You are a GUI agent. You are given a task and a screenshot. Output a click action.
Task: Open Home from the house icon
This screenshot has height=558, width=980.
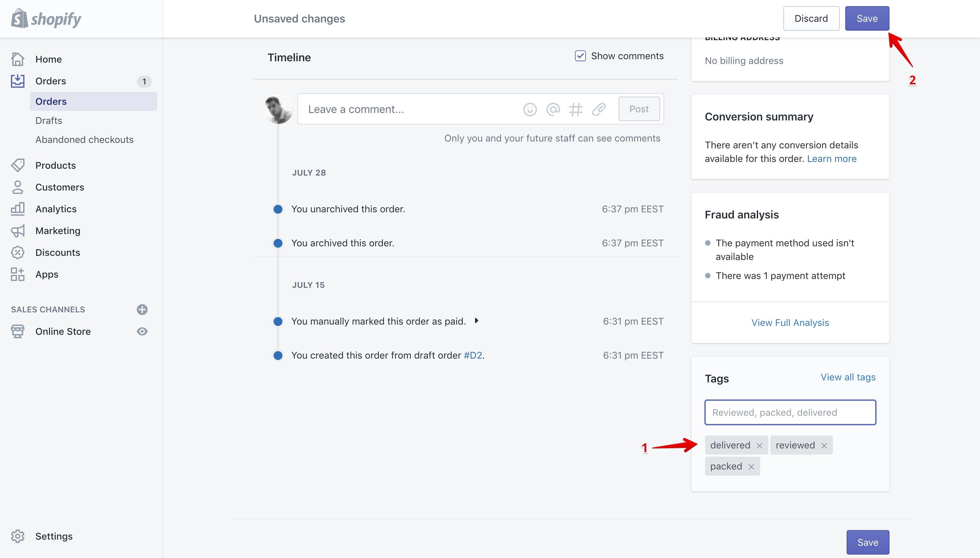18,59
